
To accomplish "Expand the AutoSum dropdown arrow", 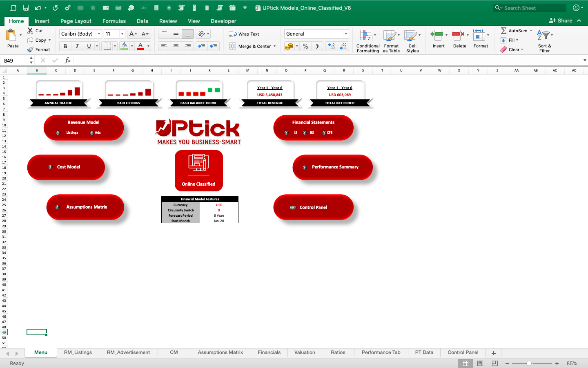I will pyautogui.click(x=531, y=31).
